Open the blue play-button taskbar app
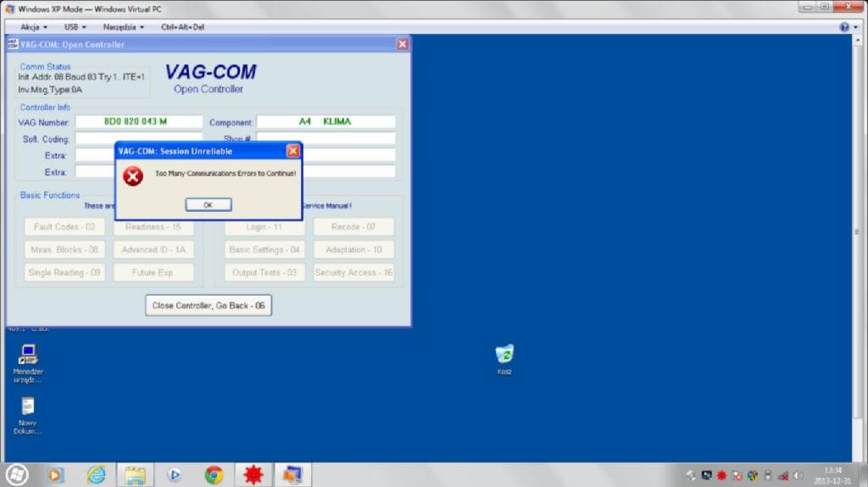The width and height of the screenshot is (868, 487). point(175,475)
